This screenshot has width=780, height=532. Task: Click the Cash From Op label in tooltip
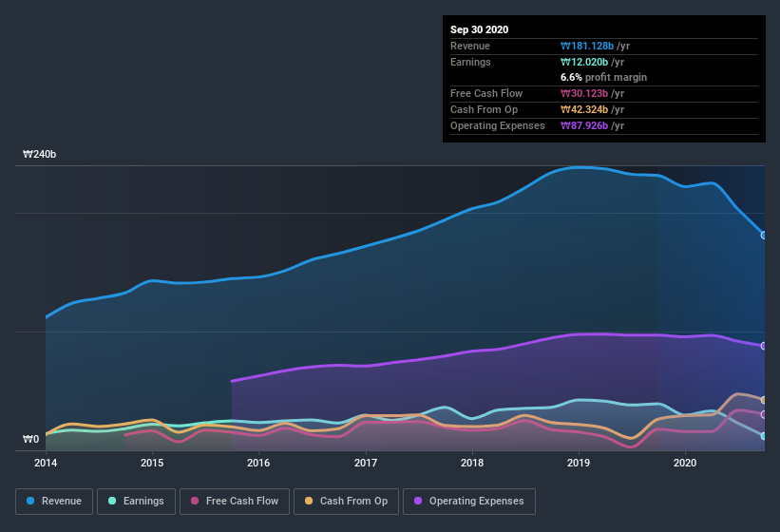click(484, 109)
